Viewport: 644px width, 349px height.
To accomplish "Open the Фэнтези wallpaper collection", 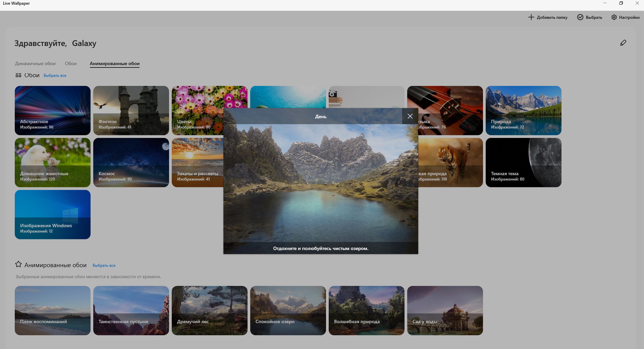I will tap(131, 110).
